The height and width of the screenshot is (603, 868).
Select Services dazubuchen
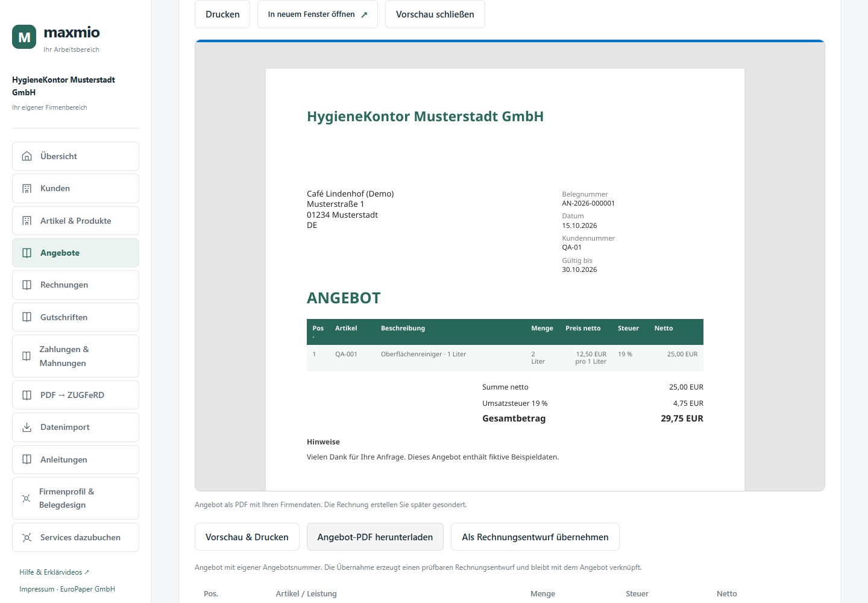(x=75, y=537)
